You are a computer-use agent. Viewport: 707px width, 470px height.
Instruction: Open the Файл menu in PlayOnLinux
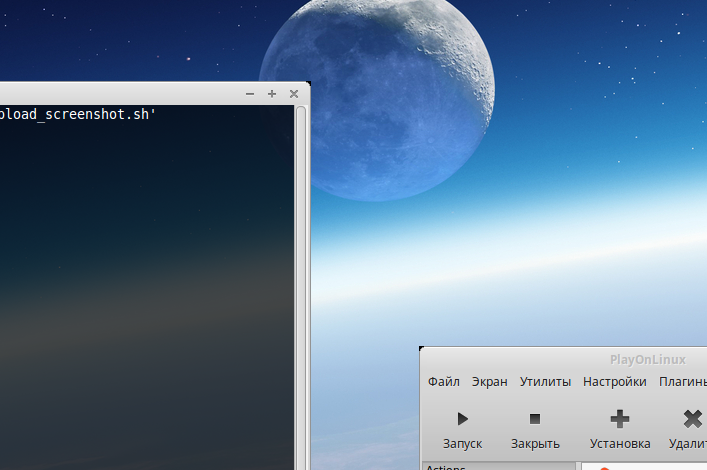[x=443, y=382]
